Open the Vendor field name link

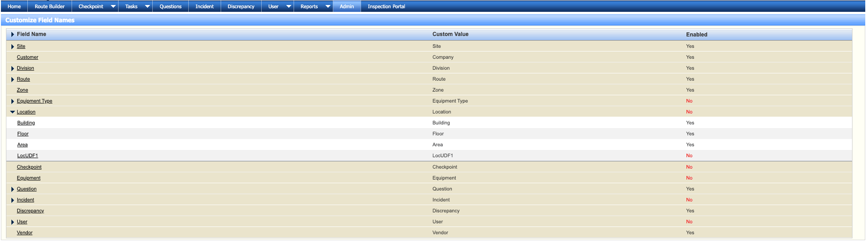pos(25,233)
